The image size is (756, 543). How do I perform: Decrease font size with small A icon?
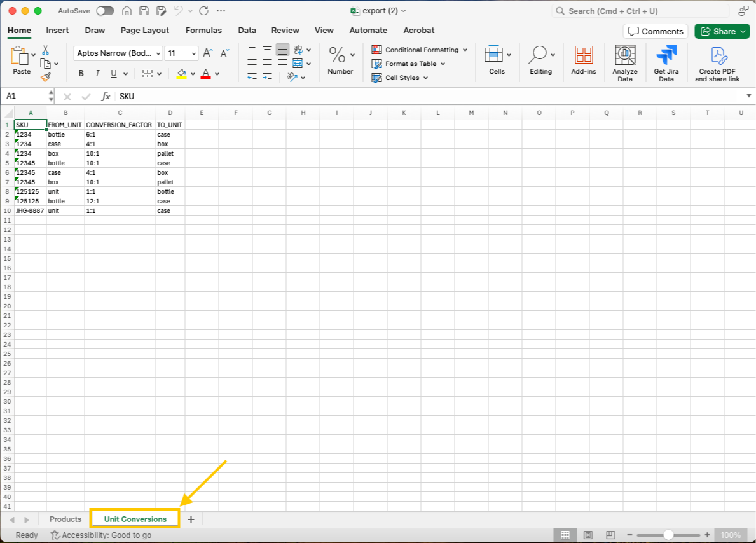[x=224, y=53]
